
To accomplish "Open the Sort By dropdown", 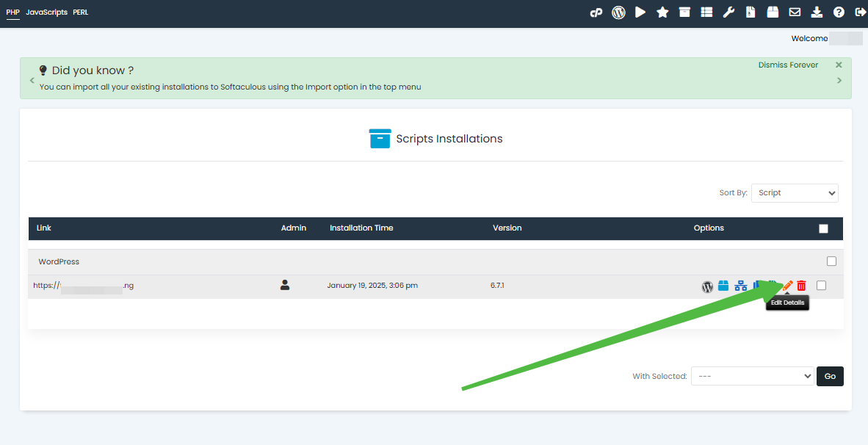I will pyautogui.click(x=795, y=192).
